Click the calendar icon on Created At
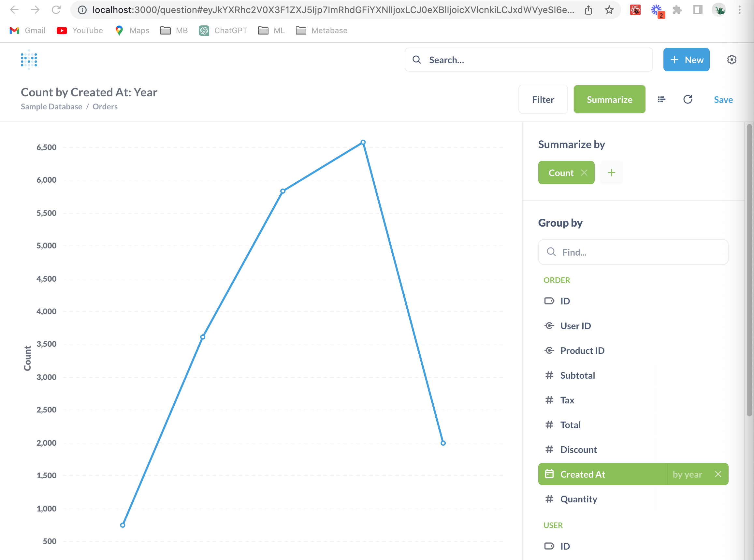Viewport: 754px width, 560px height. 549,474
